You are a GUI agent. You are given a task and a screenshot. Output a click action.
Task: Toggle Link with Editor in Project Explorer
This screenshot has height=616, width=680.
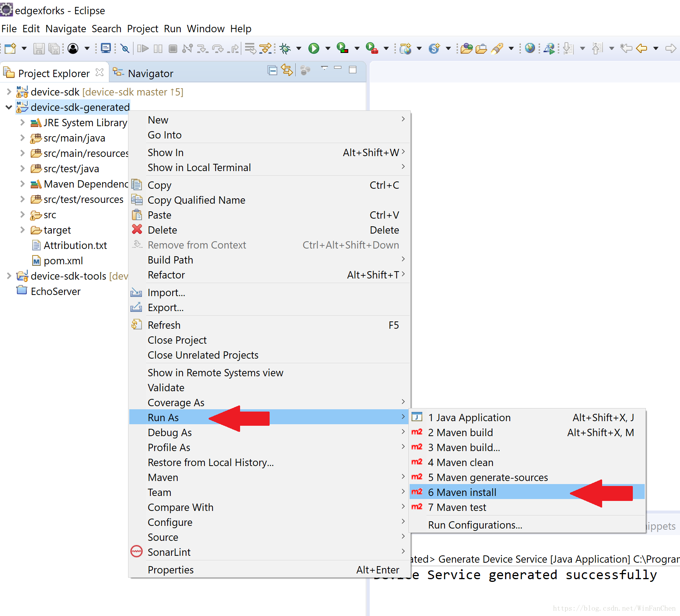(287, 70)
